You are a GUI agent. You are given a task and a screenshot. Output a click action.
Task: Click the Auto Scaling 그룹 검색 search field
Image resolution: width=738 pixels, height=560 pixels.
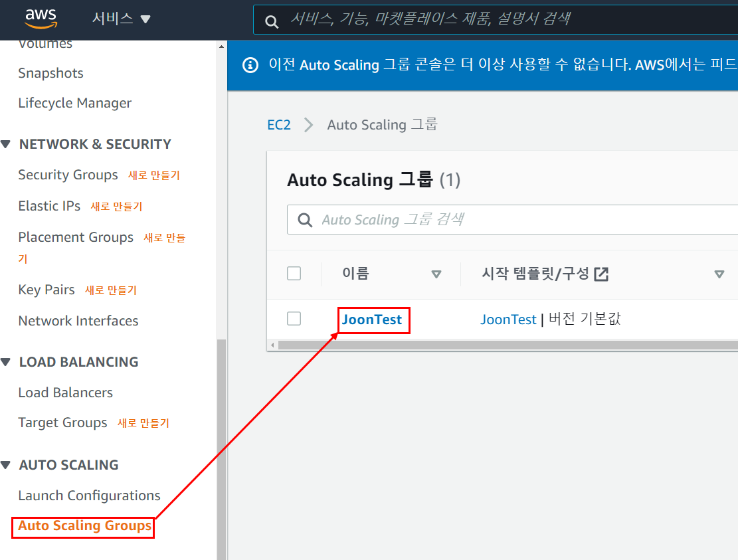click(x=513, y=219)
